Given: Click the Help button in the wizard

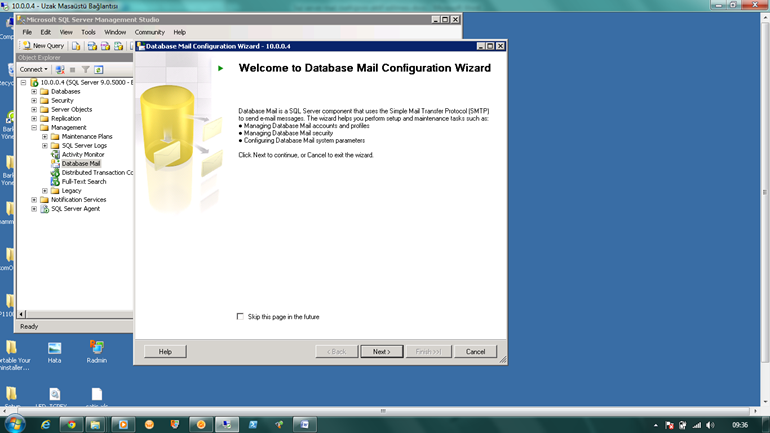Looking at the screenshot, I should pyautogui.click(x=165, y=352).
